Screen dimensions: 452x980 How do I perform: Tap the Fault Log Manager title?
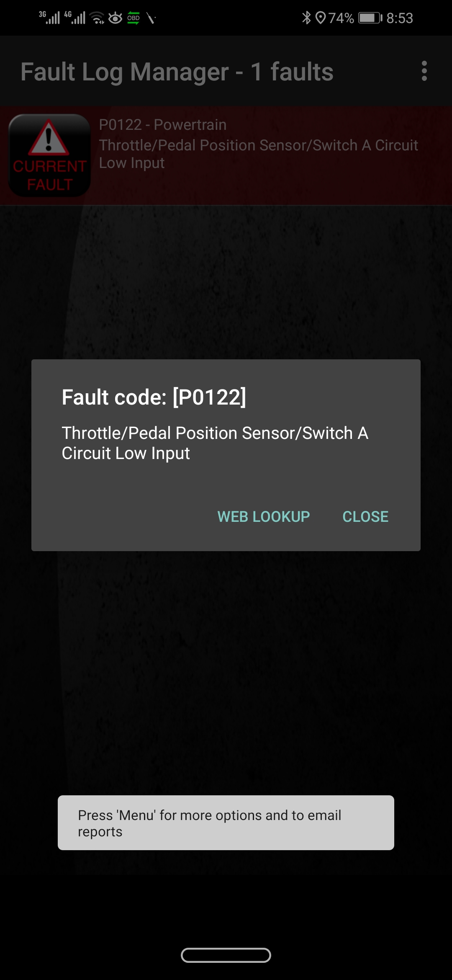click(x=177, y=72)
